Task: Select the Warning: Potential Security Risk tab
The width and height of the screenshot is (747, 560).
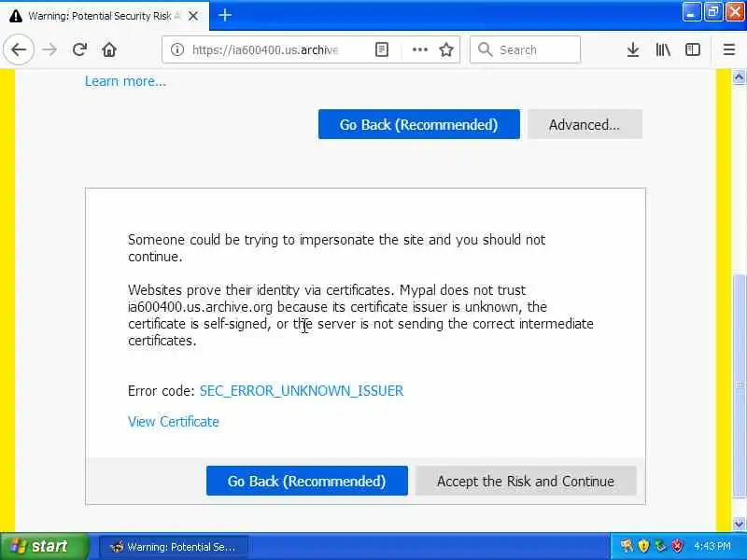Action: point(105,16)
